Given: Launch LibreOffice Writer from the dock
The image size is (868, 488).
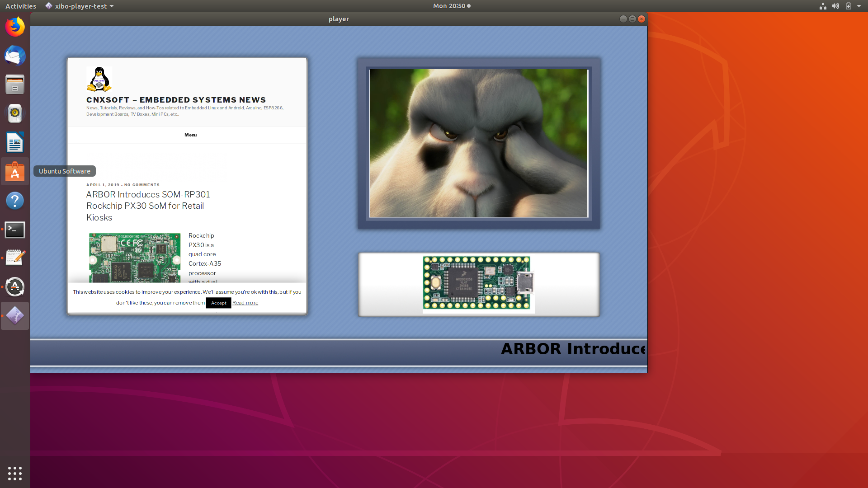Looking at the screenshot, I should pos(15,142).
